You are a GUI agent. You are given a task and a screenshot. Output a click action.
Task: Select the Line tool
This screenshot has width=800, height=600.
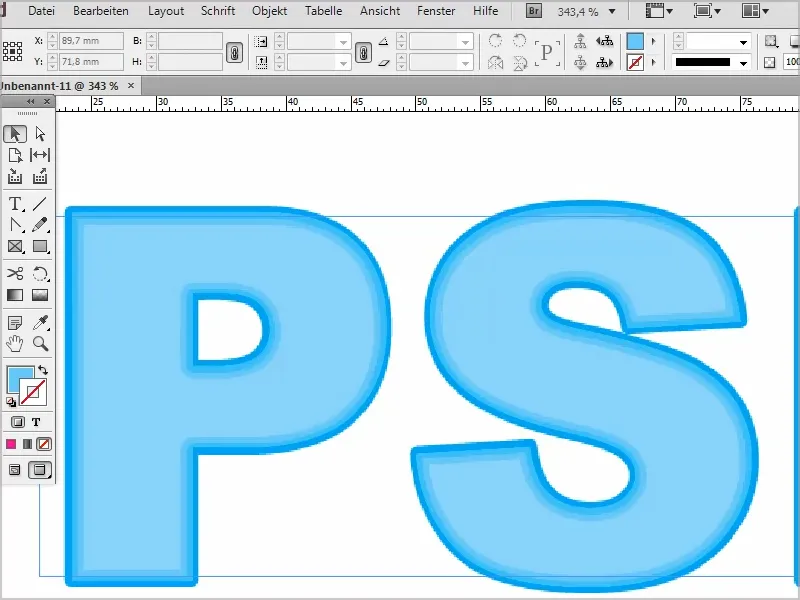pyautogui.click(x=40, y=204)
